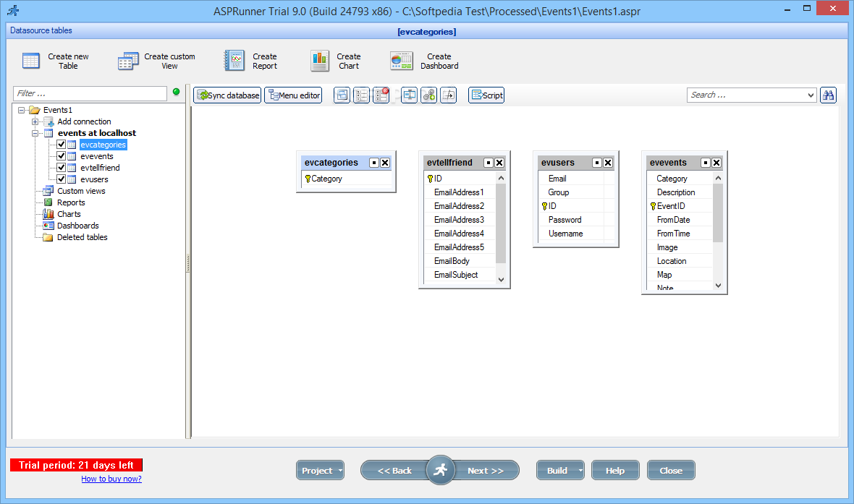Click the Close button at bottom

click(x=671, y=470)
